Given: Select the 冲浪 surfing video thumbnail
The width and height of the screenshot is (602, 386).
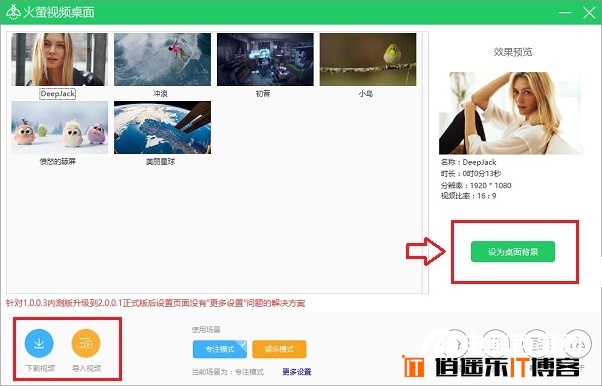Looking at the screenshot, I should (162, 59).
